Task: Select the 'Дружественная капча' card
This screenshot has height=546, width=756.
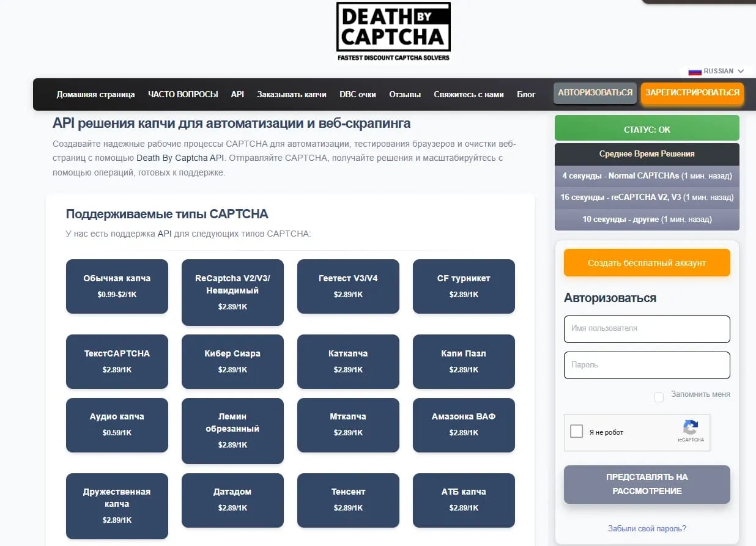Action: click(x=117, y=506)
